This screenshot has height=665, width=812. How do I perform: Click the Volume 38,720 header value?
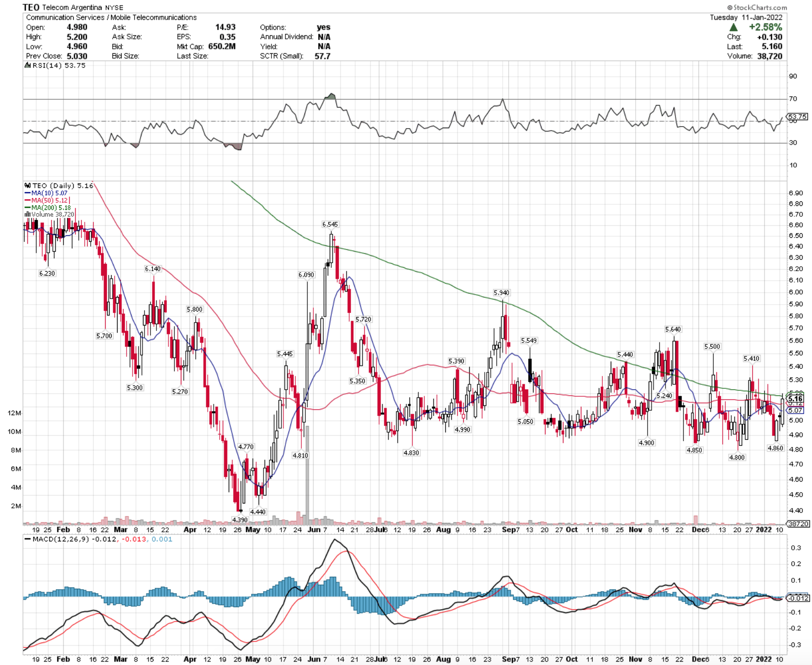[x=770, y=56]
